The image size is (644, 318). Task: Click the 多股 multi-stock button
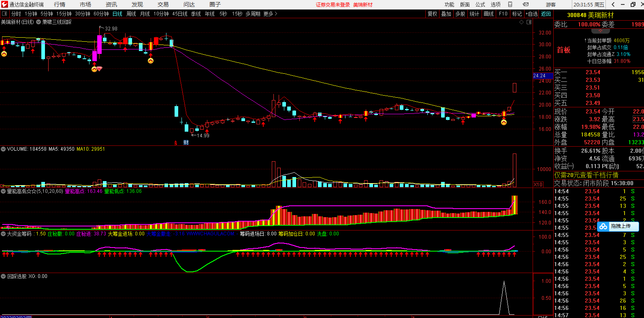[460, 14]
